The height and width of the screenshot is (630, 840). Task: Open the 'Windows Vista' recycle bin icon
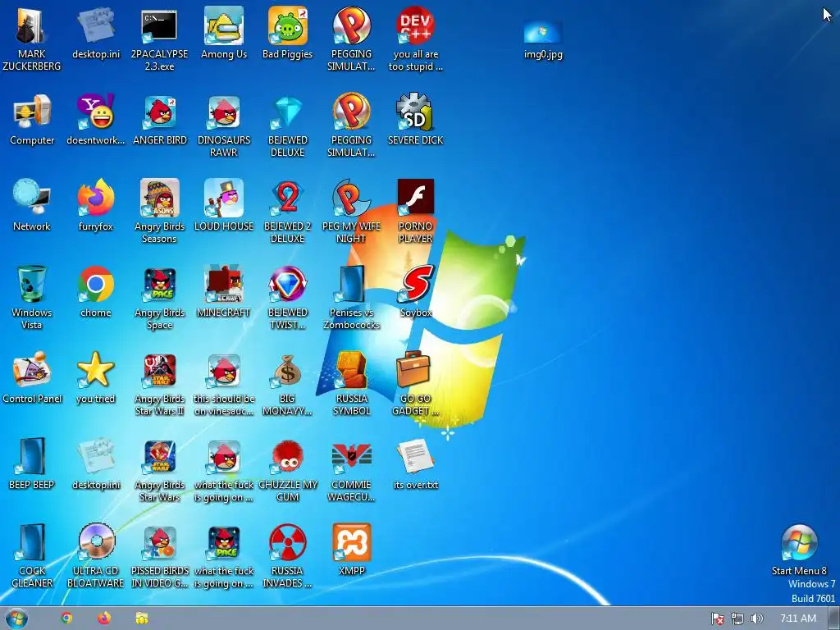(x=32, y=297)
